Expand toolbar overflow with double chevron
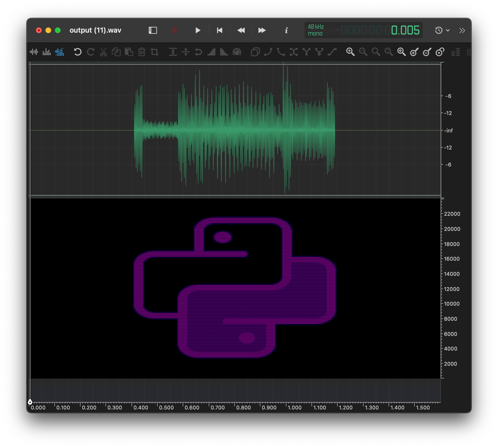Viewport: 498px width, 448px height. [x=462, y=30]
